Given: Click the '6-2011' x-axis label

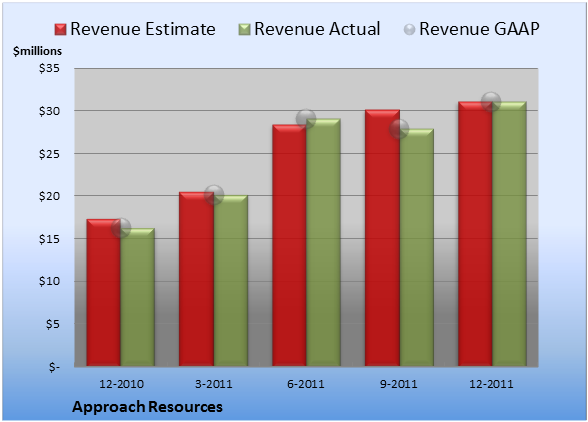Looking at the screenshot, I should click(306, 384).
